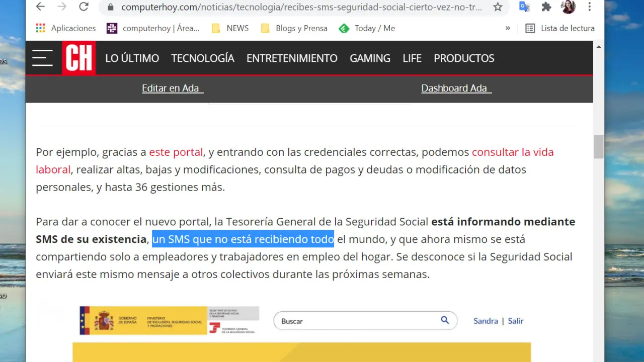Bookmark this page with the star icon
644x362 pixels.
pos(498,7)
